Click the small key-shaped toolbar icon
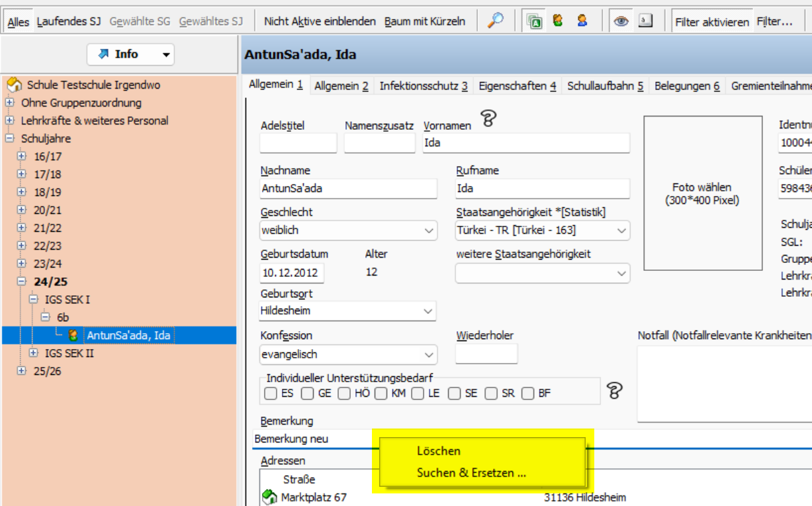 [645, 21]
